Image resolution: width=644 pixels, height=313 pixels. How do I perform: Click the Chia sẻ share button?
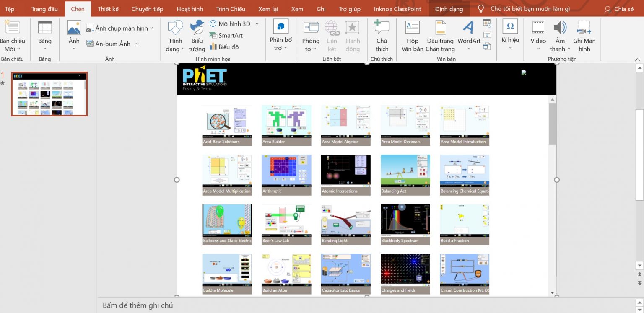pyautogui.click(x=619, y=9)
